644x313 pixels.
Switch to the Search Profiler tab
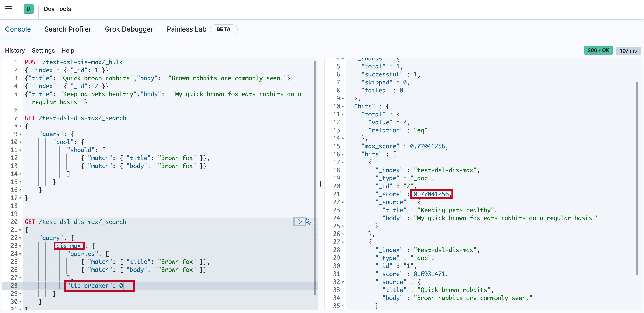click(68, 29)
